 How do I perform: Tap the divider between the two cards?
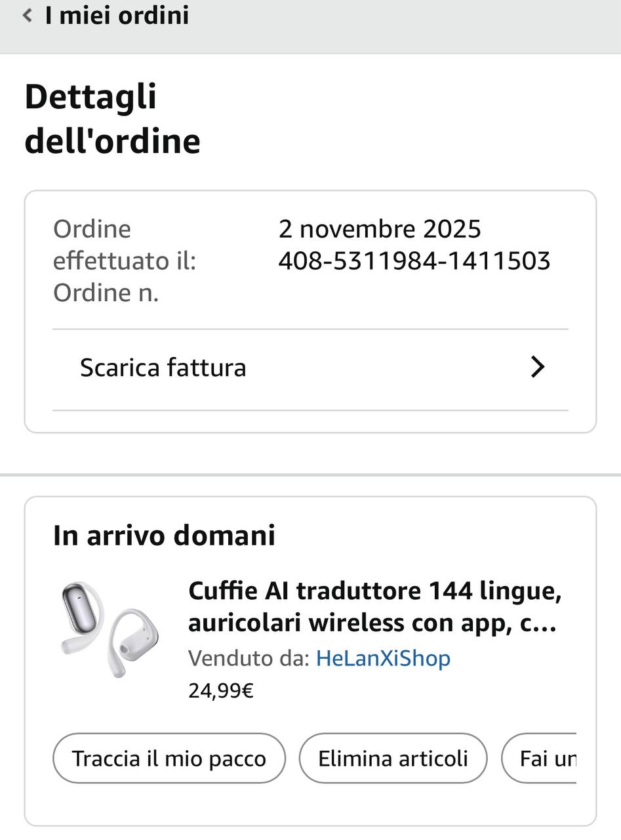[310, 474]
